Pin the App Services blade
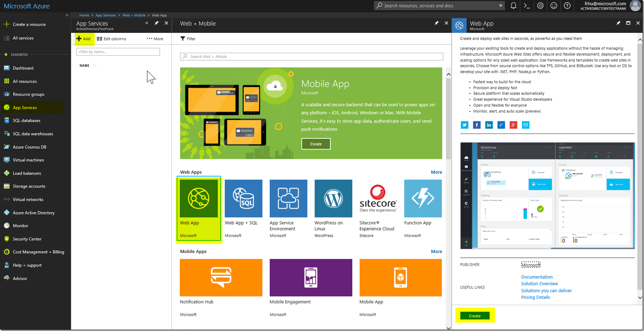This screenshot has width=644, height=331. point(156,23)
